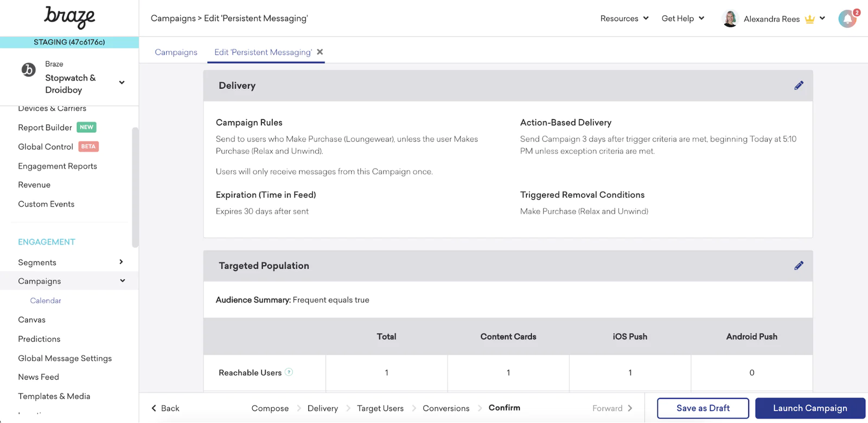Open the campaign Calendar link

point(46,300)
